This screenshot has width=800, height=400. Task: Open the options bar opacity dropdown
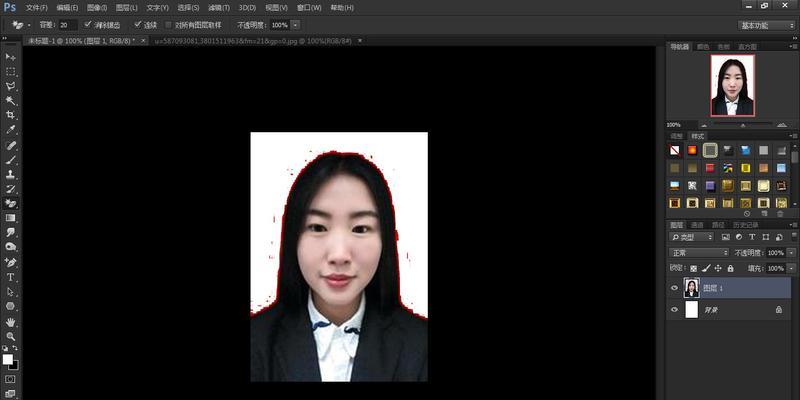[295, 24]
